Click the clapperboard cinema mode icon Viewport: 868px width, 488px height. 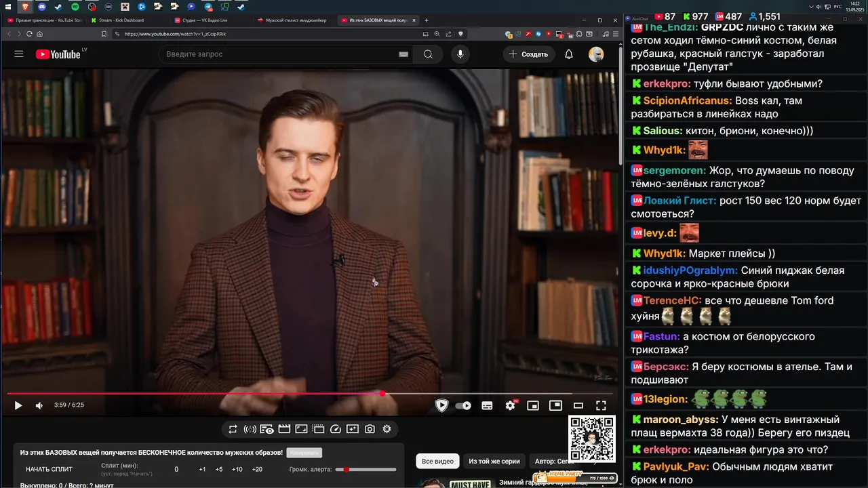point(284,429)
